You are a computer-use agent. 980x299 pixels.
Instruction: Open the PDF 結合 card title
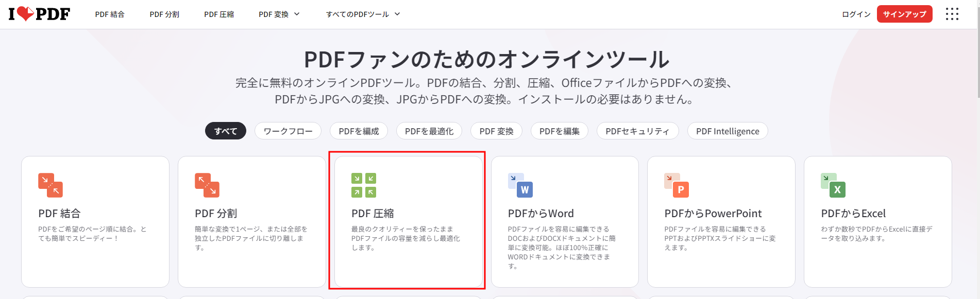(59, 214)
